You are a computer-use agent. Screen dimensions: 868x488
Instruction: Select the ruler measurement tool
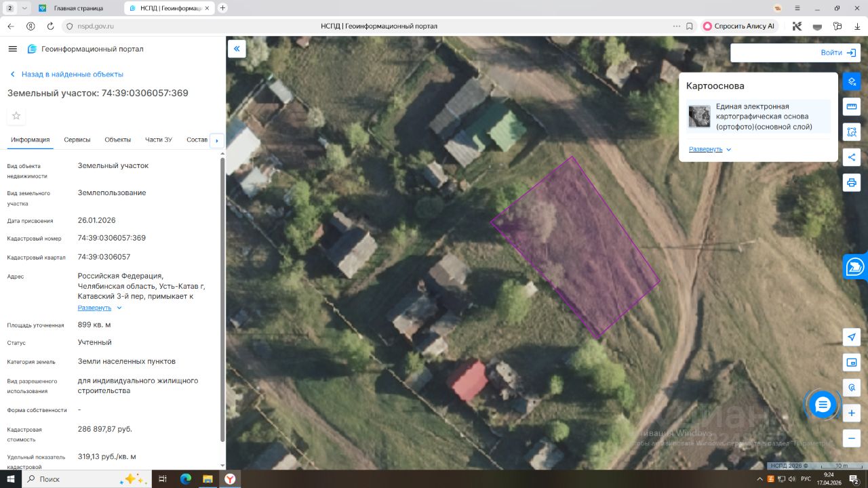point(852,106)
